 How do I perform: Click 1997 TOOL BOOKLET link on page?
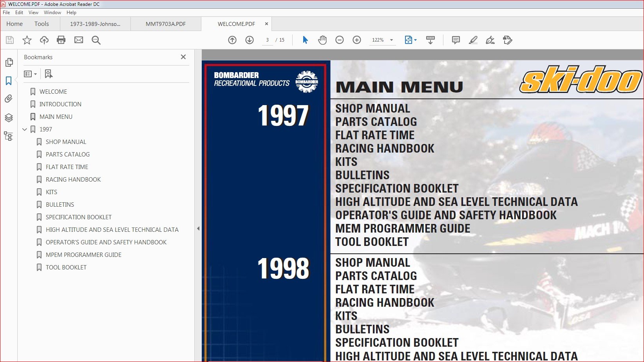pos(372,242)
